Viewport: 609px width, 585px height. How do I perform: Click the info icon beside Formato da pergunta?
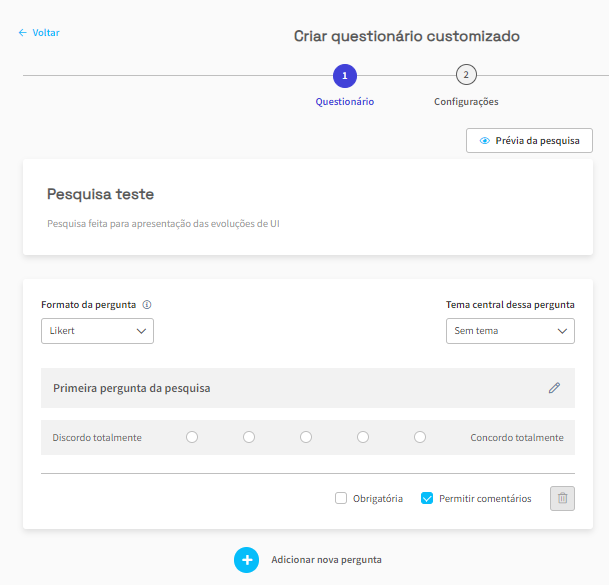(146, 305)
